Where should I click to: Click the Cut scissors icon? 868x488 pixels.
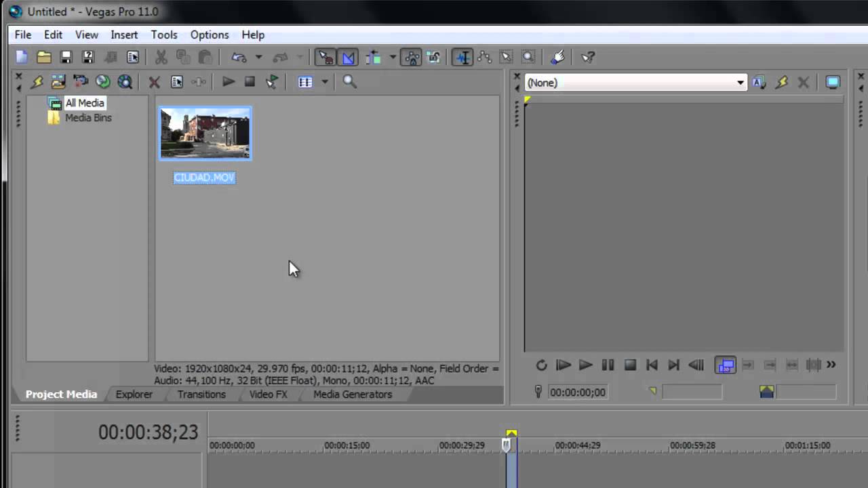161,58
